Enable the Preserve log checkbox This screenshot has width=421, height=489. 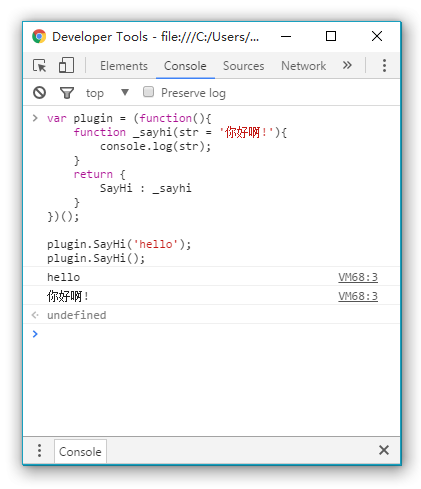coord(148,92)
